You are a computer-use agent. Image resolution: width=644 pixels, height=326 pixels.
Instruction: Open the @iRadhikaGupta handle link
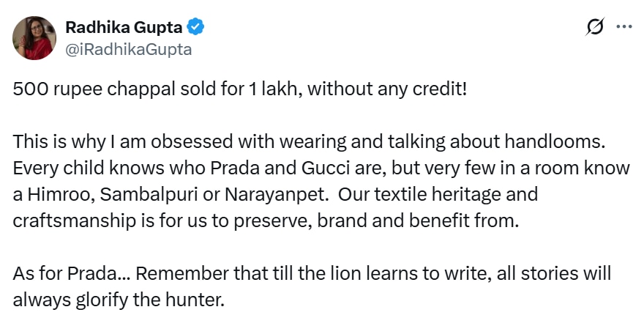pyautogui.click(x=129, y=49)
